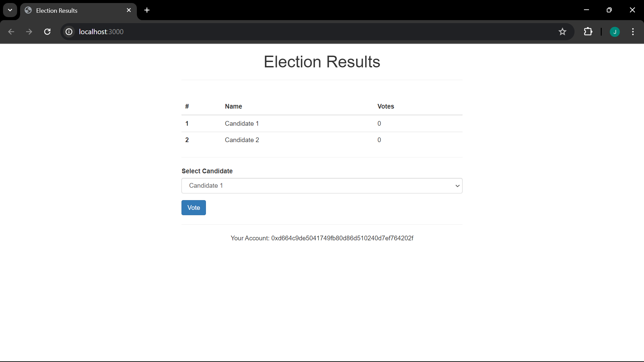Restore down the browser window
The image size is (644, 362).
609,10
